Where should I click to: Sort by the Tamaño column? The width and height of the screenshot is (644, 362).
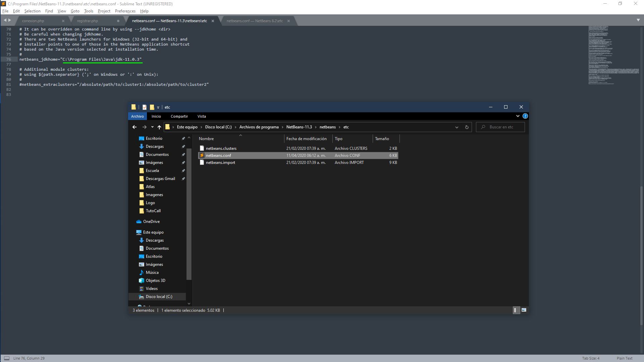386,139
